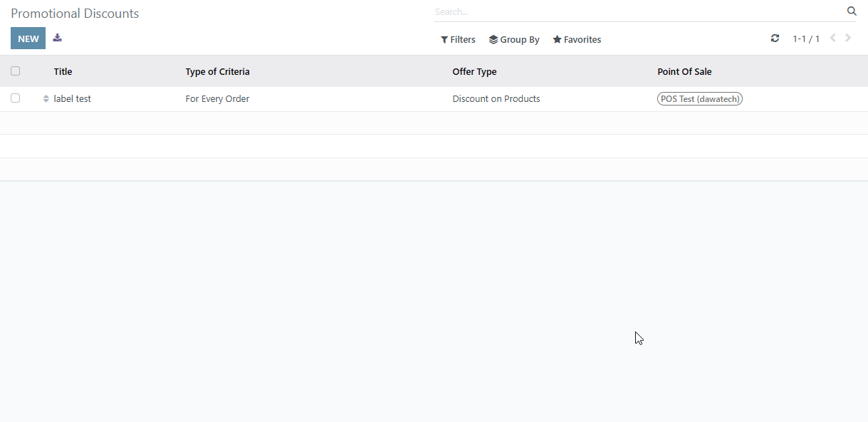Sort by Point Of Sale column
This screenshot has height=422, width=868.
pos(684,72)
